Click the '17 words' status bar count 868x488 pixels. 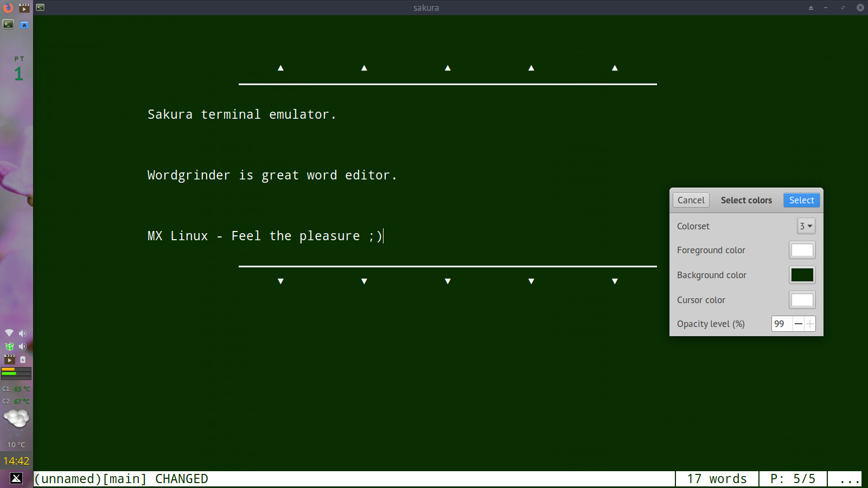[x=717, y=479]
